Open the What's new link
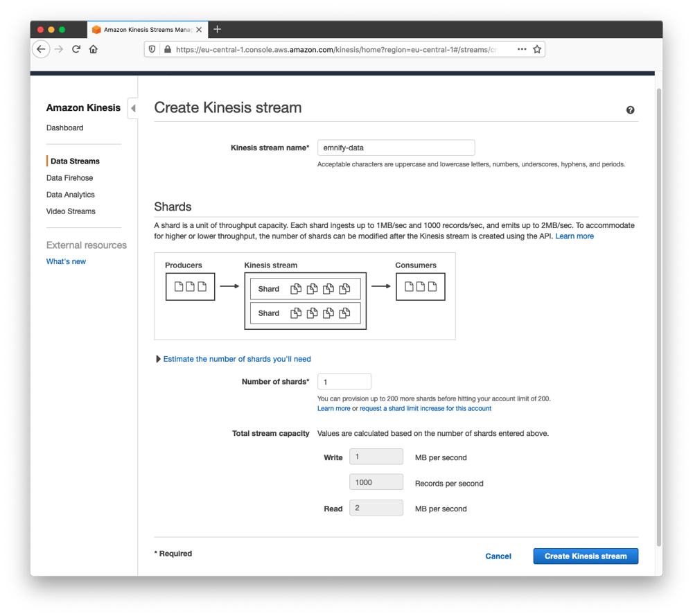693x616 pixels. pyautogui.click(x=66, y=261)
